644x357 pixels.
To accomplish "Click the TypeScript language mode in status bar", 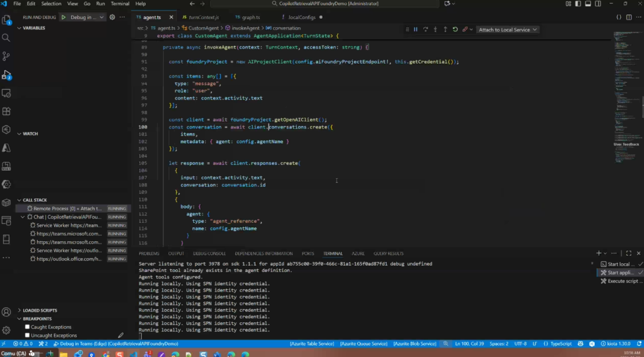I will pyautogui.click(x=561, y=344).
